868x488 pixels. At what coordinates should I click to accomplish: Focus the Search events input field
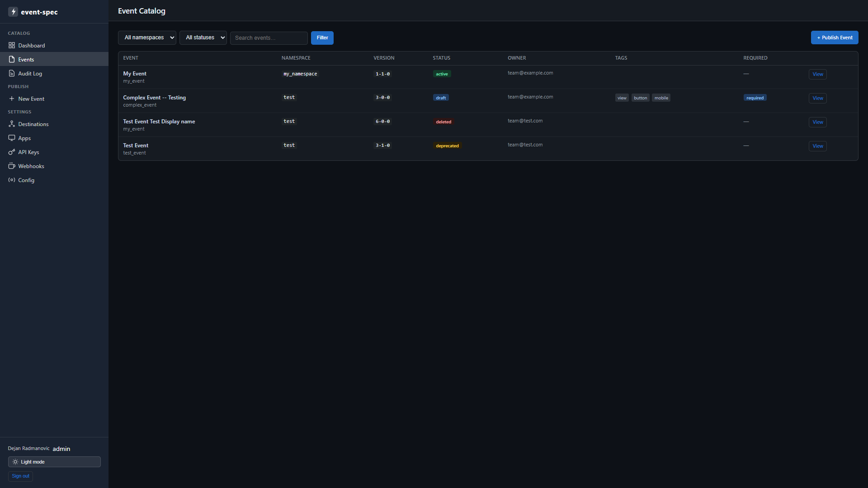click(269, 38)
